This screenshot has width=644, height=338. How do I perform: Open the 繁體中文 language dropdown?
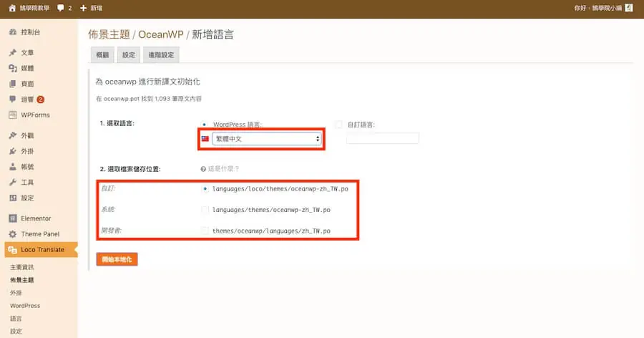267,139
